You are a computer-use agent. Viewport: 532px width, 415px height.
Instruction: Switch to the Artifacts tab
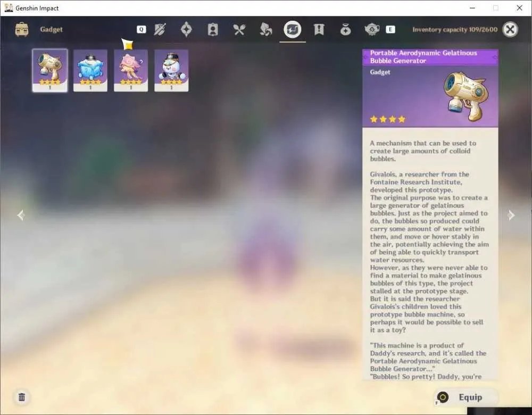(x=186, y=29)
